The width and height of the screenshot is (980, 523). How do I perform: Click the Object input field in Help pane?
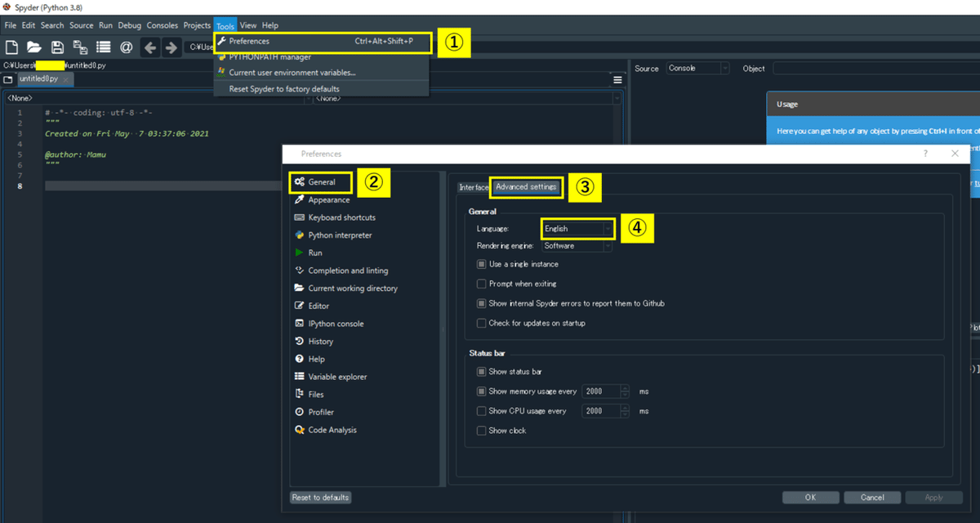click(x=876, y=69)
